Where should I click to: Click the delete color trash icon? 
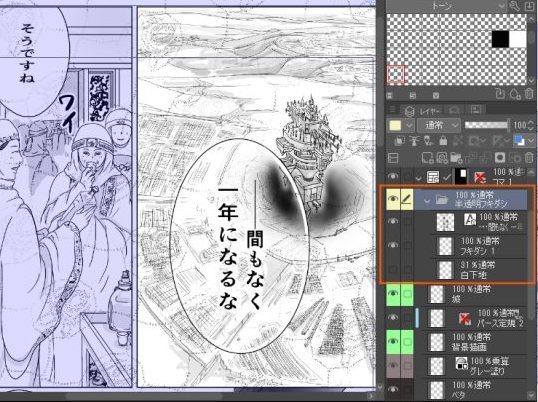(528, 93)
